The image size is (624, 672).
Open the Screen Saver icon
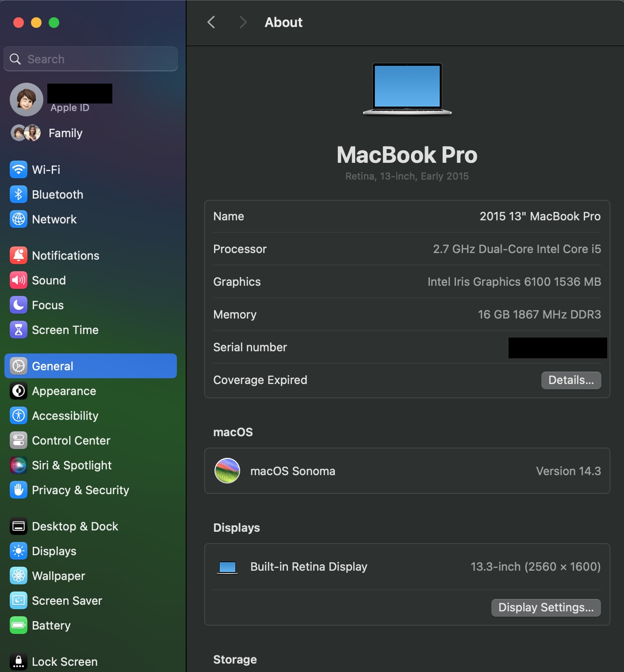click(19, 600)
